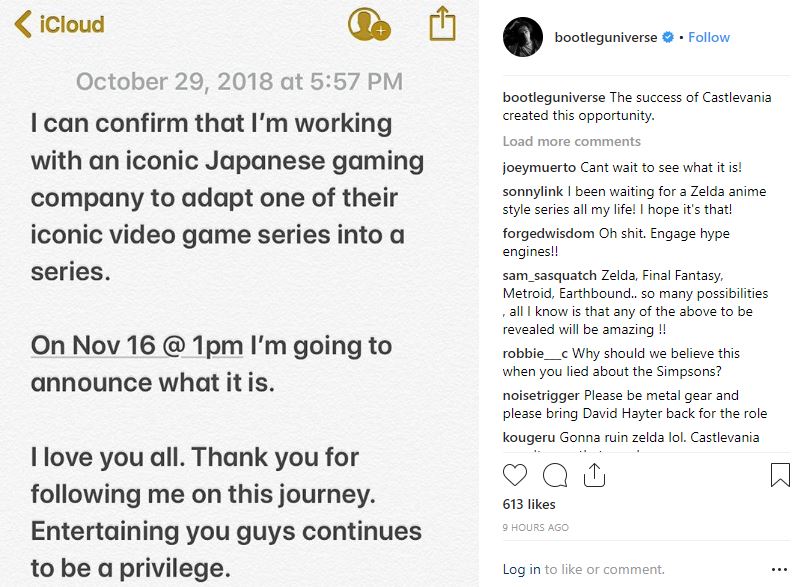Click the underlined Nov 16 @ 1pm date link
The height and width of the screenshot is (587, 795).
click(x=137, y=345)
